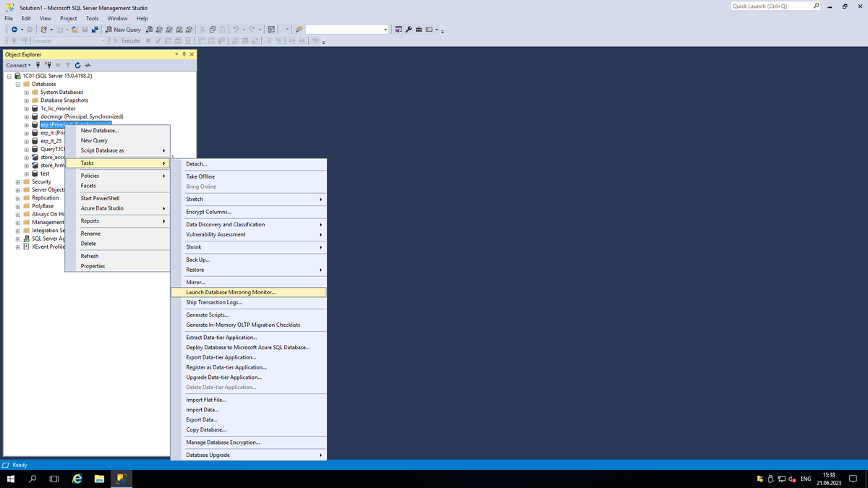Open the find combo box dropdown in toolbar

[x=386, y=30]
